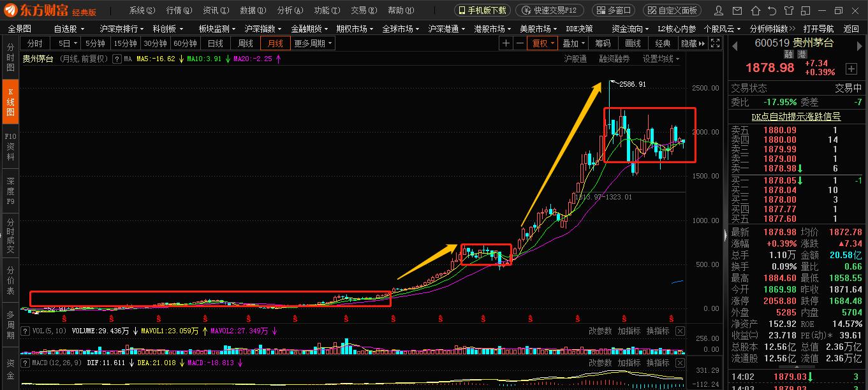Click the undo back arrow icon

click(x=772, y=10)
